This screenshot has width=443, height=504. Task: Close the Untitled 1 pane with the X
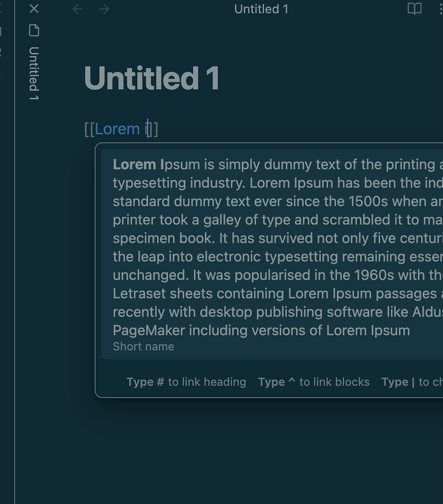33,9
